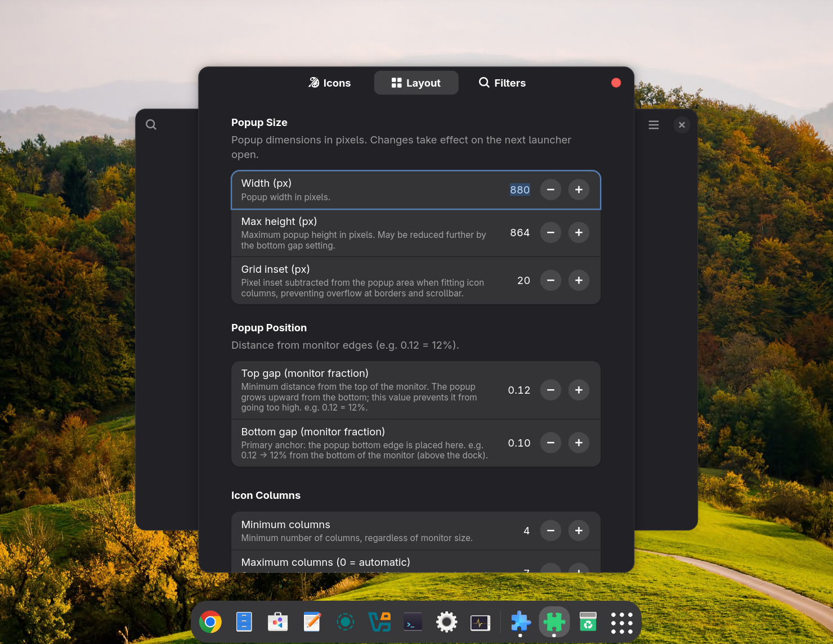Open the terminal from the dock
This screenshot has height=644, width=833.
pos(413,622)
